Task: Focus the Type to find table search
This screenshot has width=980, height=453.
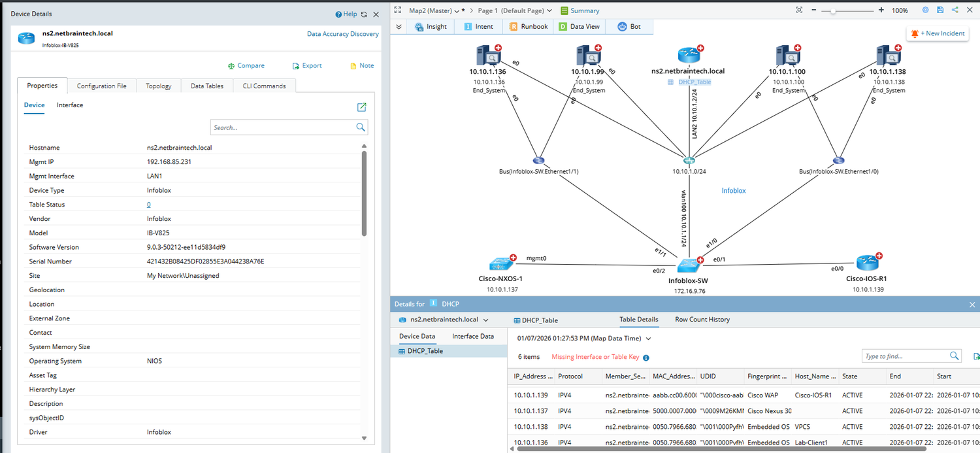Action: coord(905,356)
